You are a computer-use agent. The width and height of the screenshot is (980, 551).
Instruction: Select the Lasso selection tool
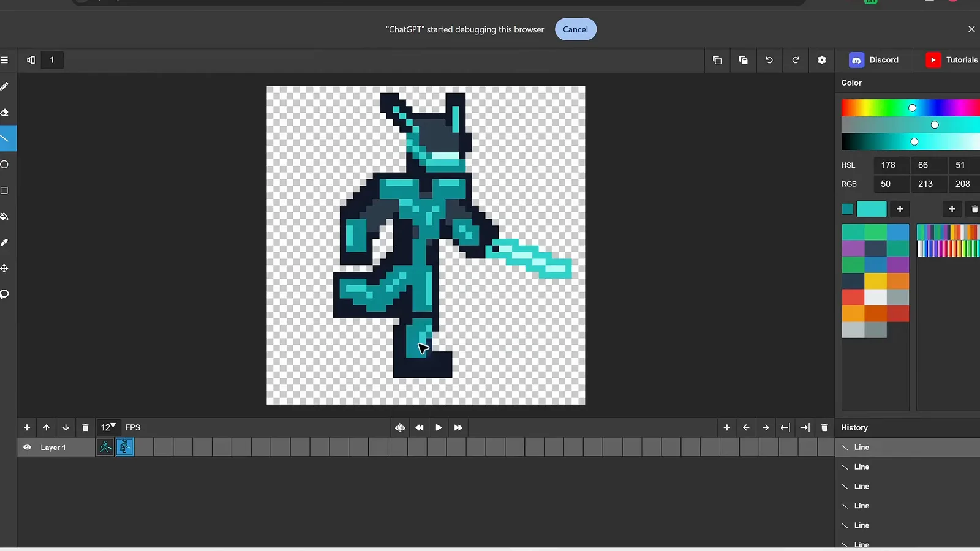coord(5,294)
